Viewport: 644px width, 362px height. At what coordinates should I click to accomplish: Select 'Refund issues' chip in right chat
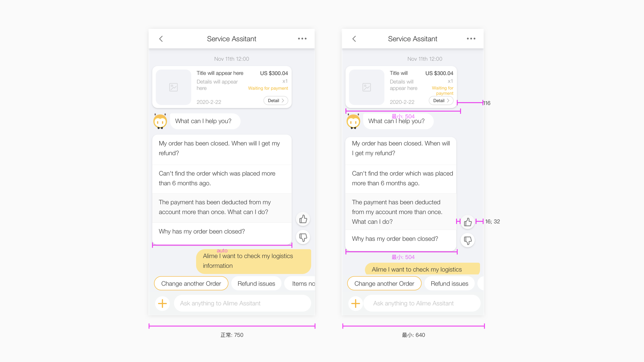449,284
